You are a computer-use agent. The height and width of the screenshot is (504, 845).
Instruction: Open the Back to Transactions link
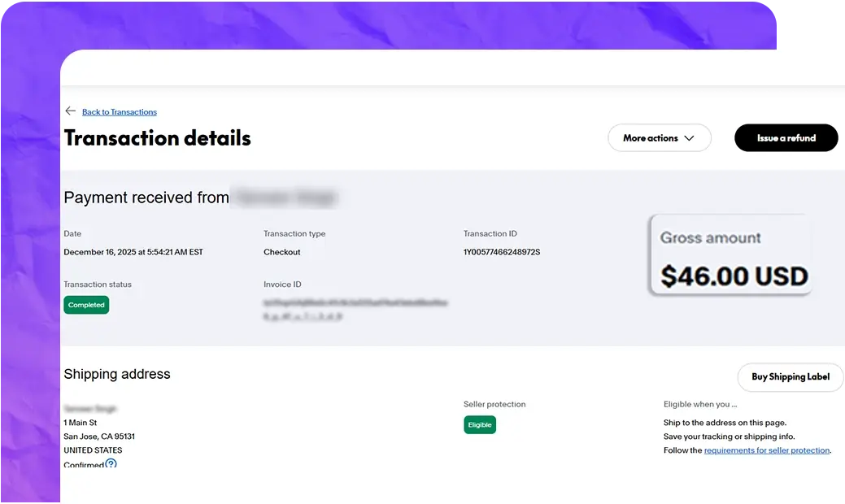tap(120, 112)
